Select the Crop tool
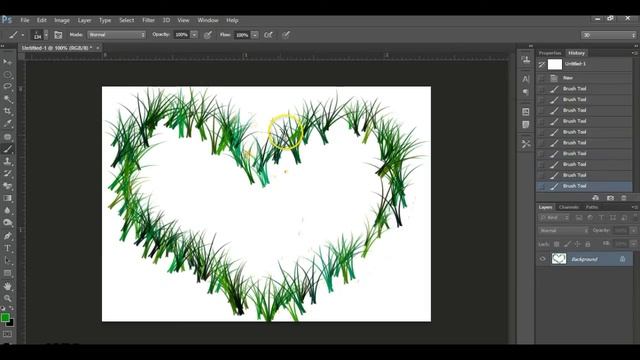This screenshot has height=360, width=640. coord(7,111)
